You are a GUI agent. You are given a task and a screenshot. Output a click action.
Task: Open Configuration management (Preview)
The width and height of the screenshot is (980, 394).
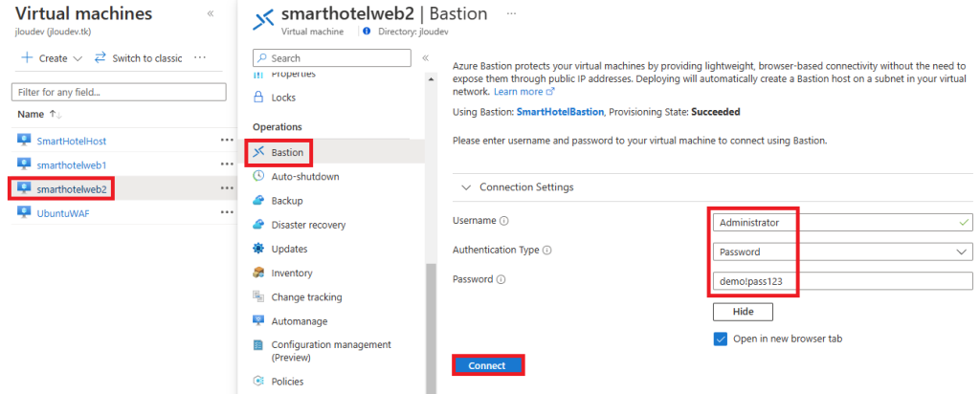[331, 351]
